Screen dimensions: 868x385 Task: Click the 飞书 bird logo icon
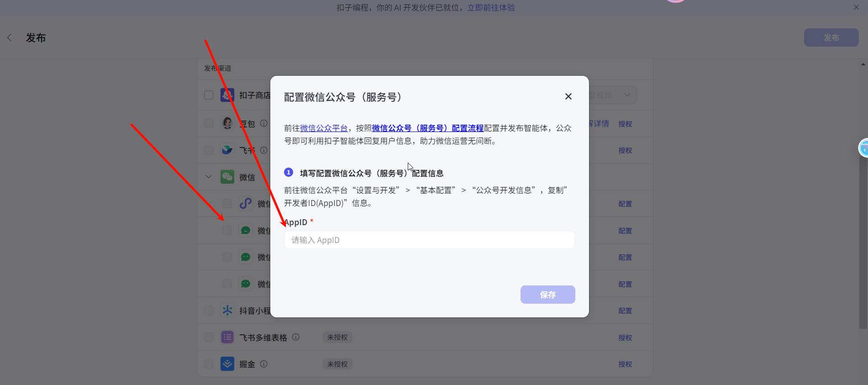(x=227, y=150)
